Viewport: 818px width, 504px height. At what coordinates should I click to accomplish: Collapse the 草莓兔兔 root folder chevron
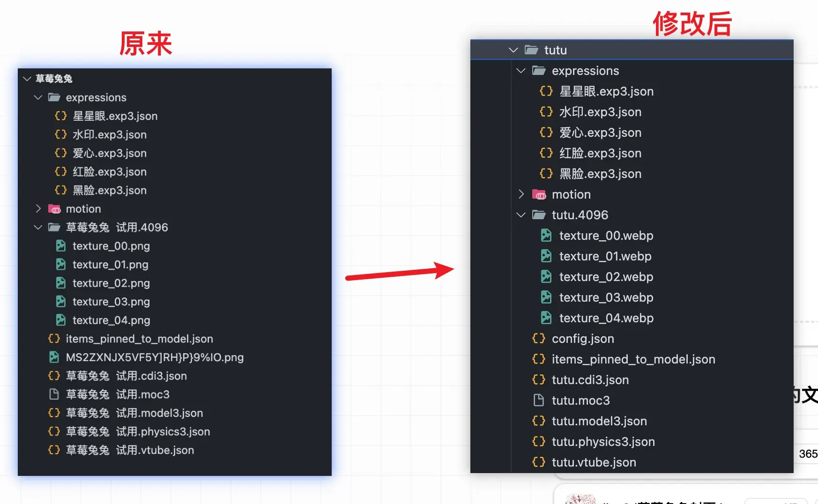tap(27, 79)
